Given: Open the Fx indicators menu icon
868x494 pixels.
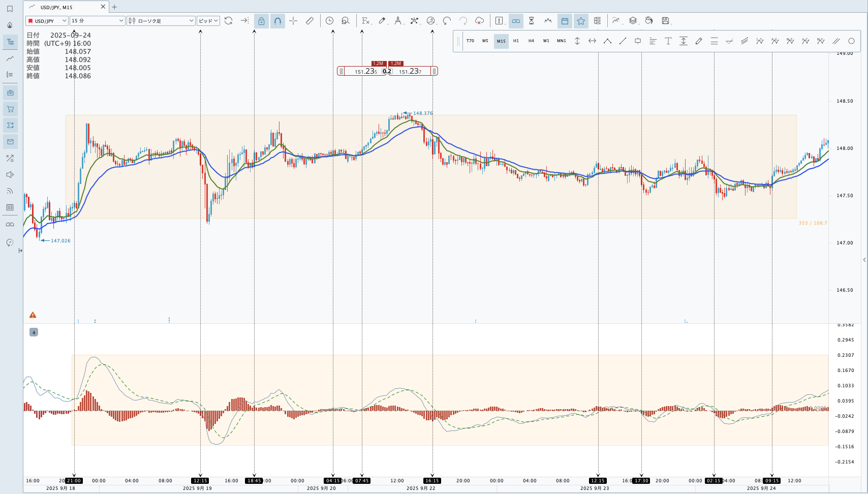Looking at the screenshot, I should tap(365, 21).
